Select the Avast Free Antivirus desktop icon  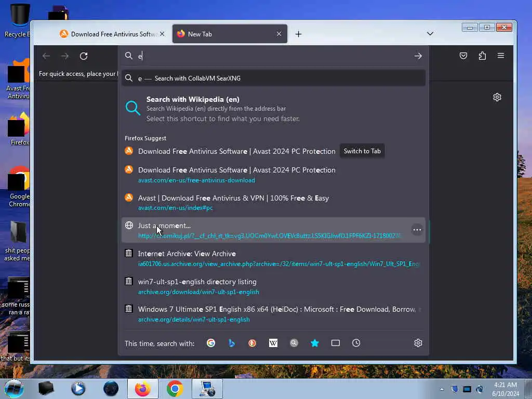(x=19, y=79)
